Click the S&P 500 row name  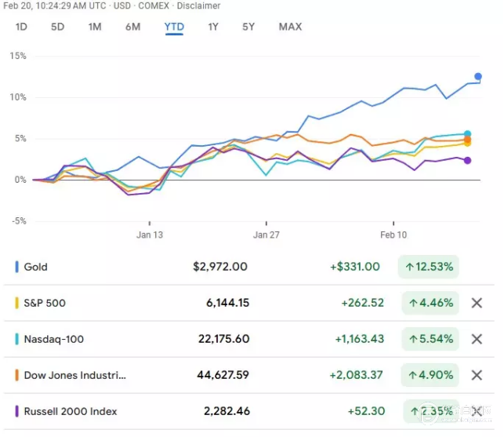(x=45, y=303)
